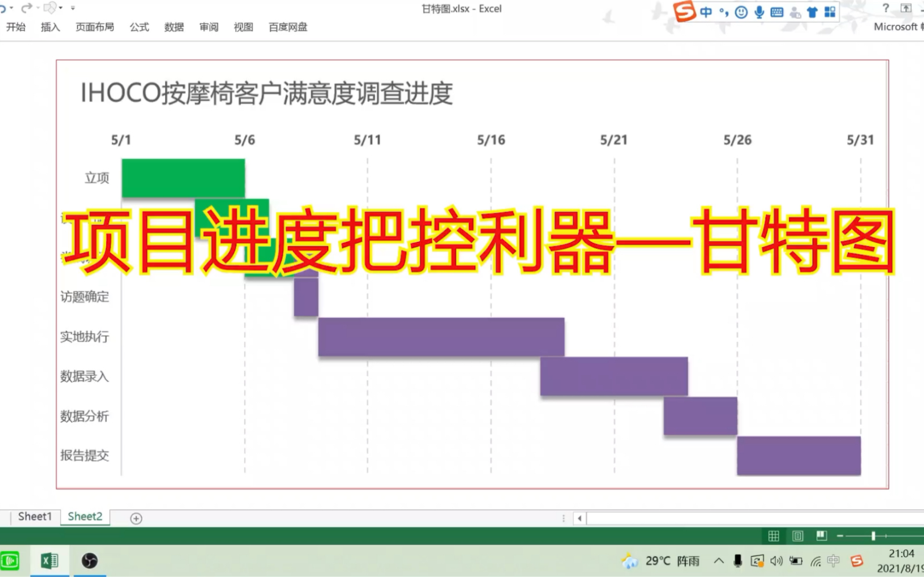The height and width of the screenshot is (577, 924).
Task: Select the green 立项 bar in chart
Action: (x=183, y=178)
